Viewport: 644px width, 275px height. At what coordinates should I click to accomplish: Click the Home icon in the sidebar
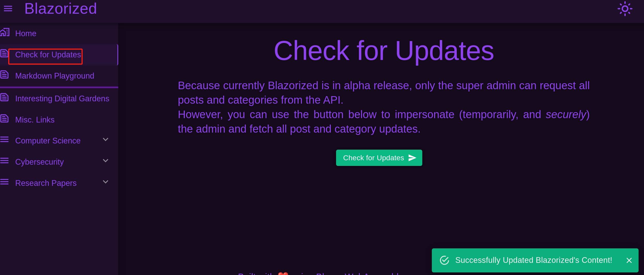tap(5, 32)
